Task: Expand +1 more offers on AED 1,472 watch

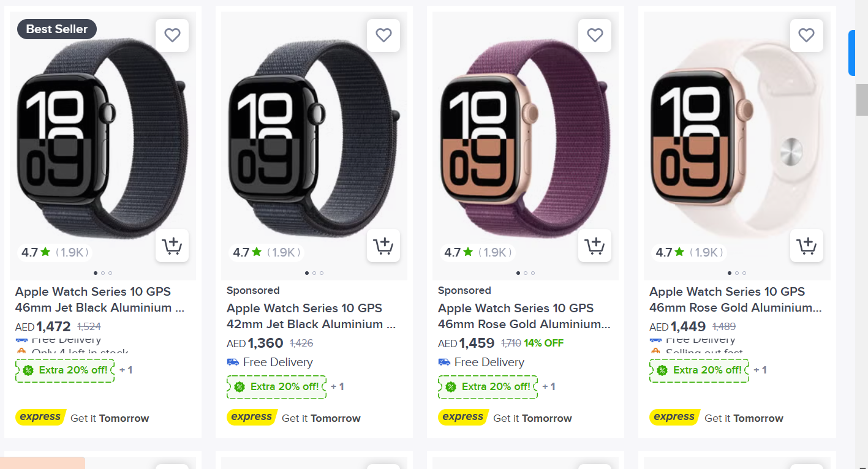Action: tap(126, 370)
